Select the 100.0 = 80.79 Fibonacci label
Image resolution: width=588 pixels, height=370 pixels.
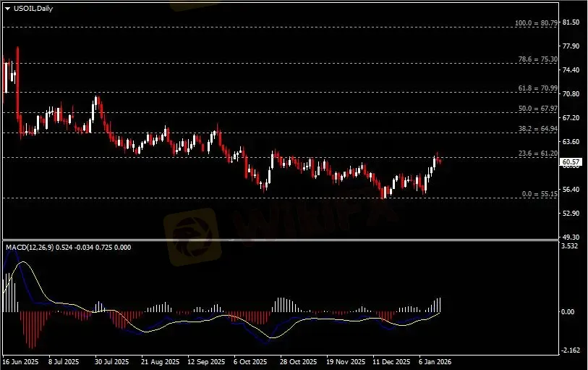(x=536, y=23)
